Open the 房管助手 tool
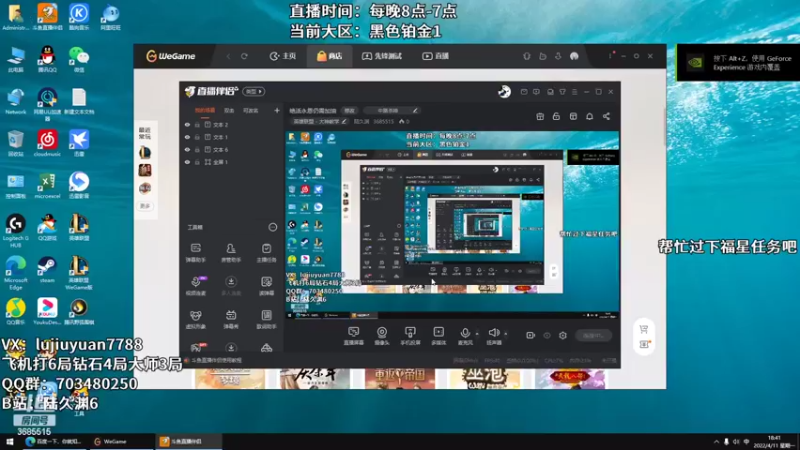The image size is (800, 450). [x=231, y=253]
